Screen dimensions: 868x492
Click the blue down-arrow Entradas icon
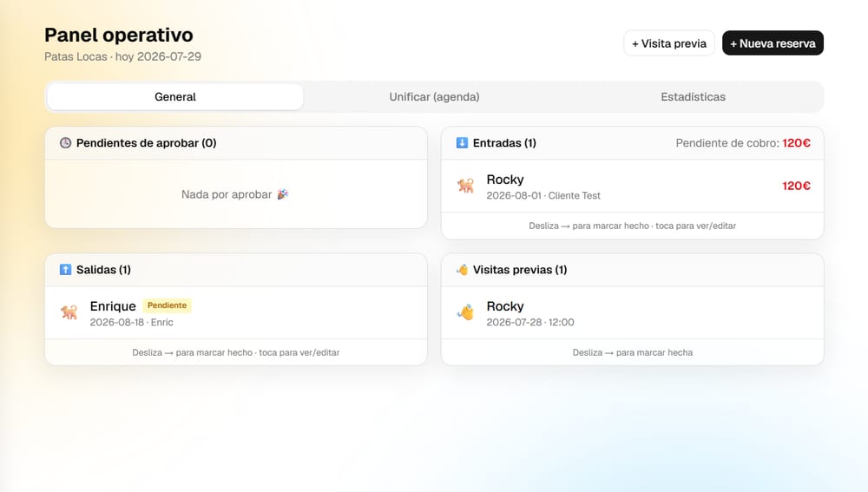462,143
